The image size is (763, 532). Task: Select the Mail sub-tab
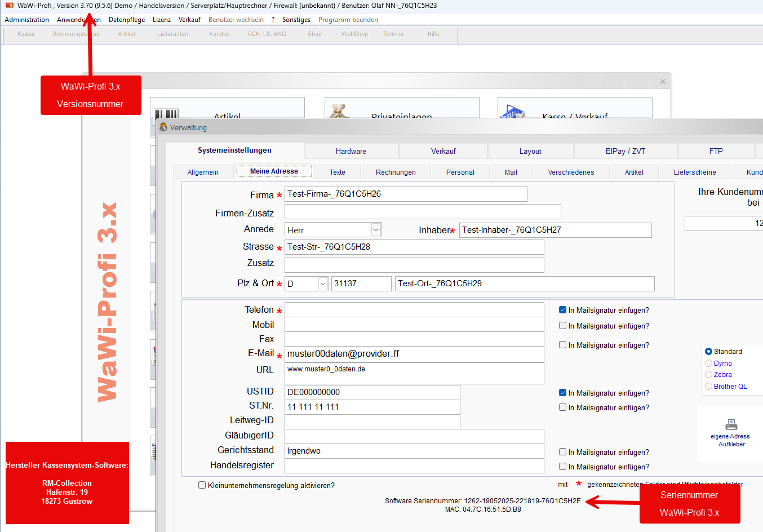click(x=511, y=172)
